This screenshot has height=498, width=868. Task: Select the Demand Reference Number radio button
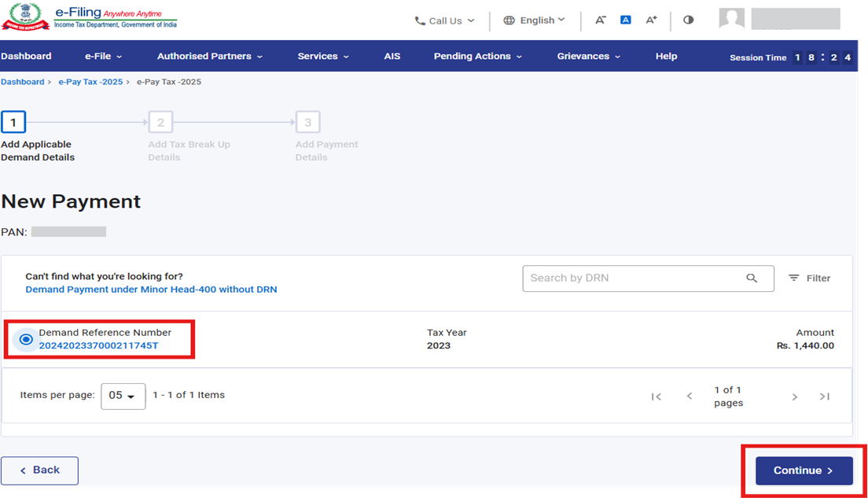[x=26, y=339]
